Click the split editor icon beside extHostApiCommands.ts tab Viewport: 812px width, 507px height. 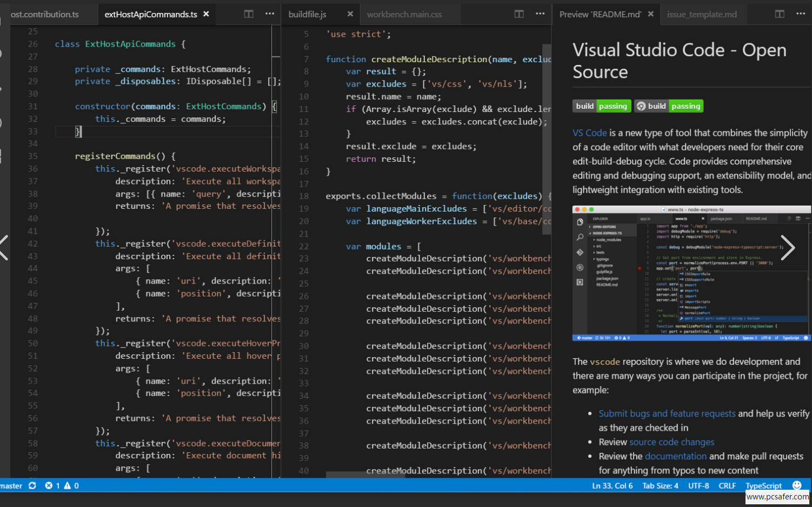250,14
